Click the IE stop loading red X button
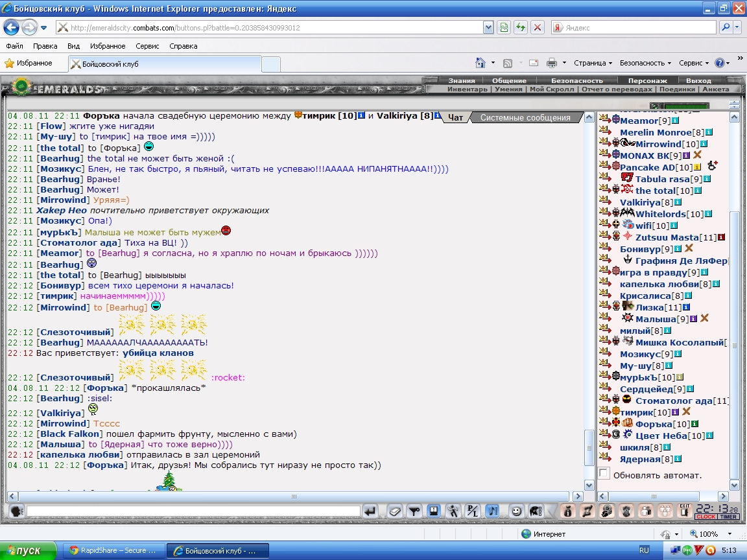This screenshot has width=747, height=560. pos(538,28)
